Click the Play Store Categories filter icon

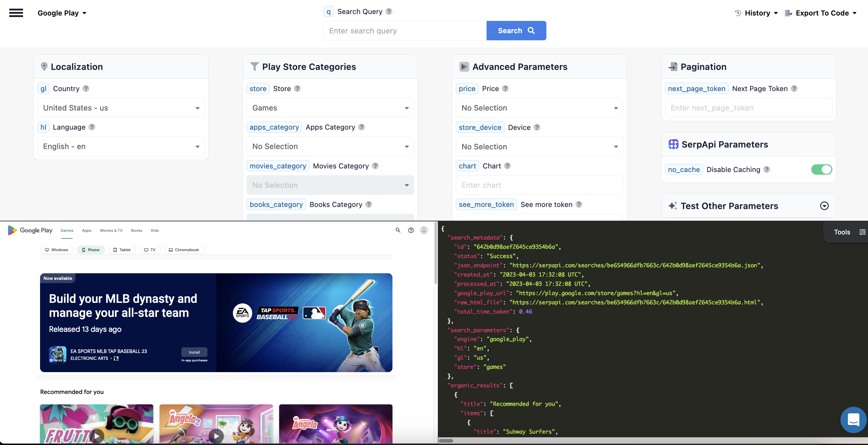[x=254, y=66]
